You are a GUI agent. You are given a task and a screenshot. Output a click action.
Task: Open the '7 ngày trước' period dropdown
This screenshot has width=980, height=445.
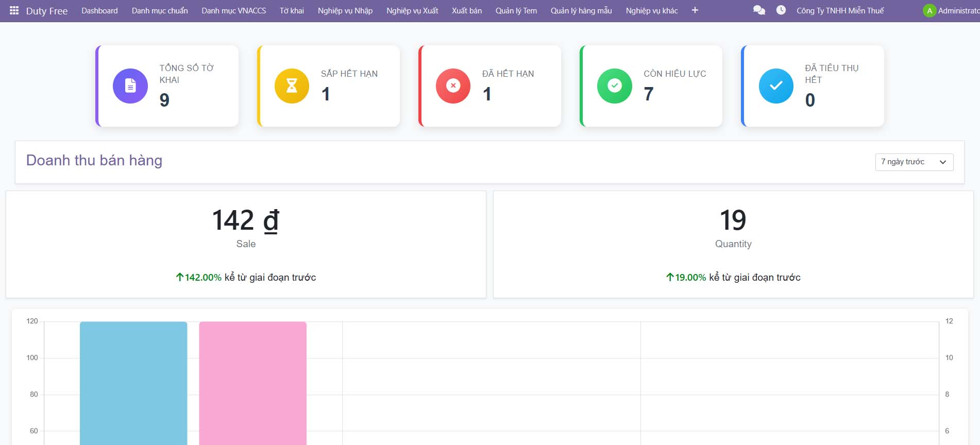point(914,162)
